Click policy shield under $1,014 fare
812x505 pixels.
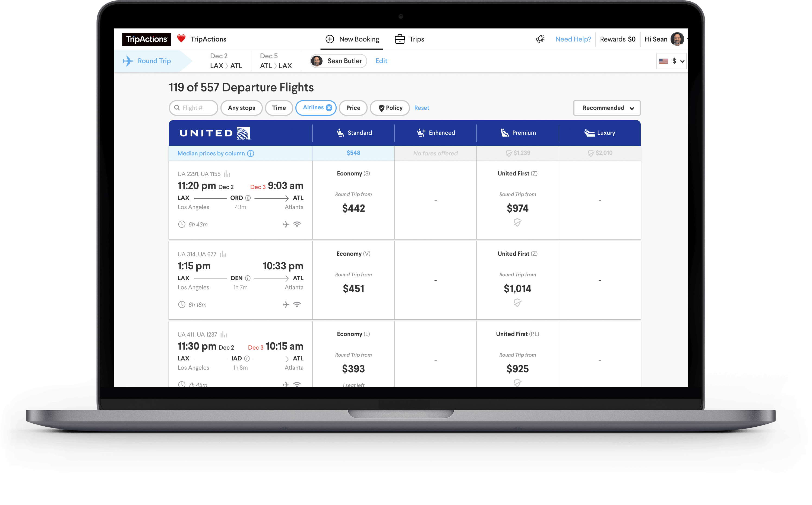point(518,303)
